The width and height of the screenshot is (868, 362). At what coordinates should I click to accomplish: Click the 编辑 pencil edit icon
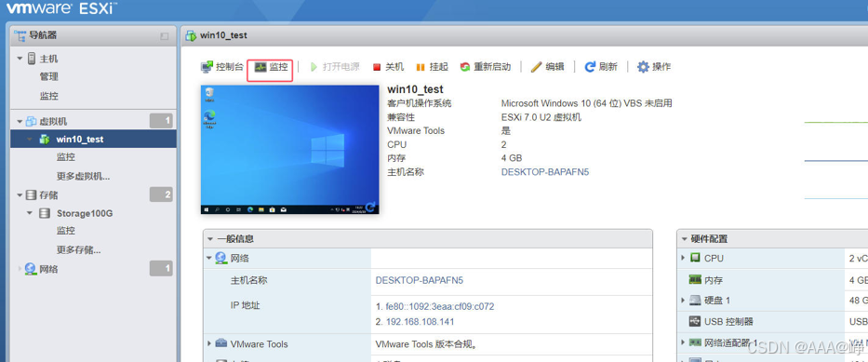(536, 67)
